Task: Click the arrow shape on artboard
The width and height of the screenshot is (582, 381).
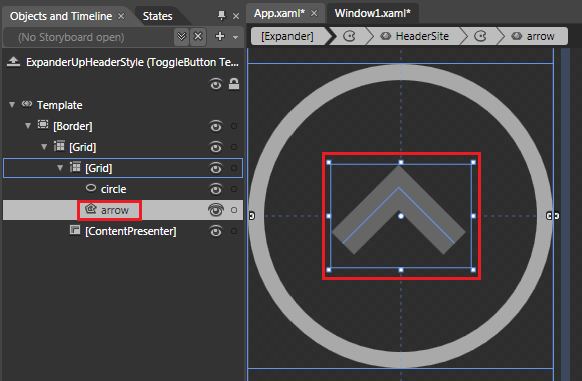Action: pos(399,199)
